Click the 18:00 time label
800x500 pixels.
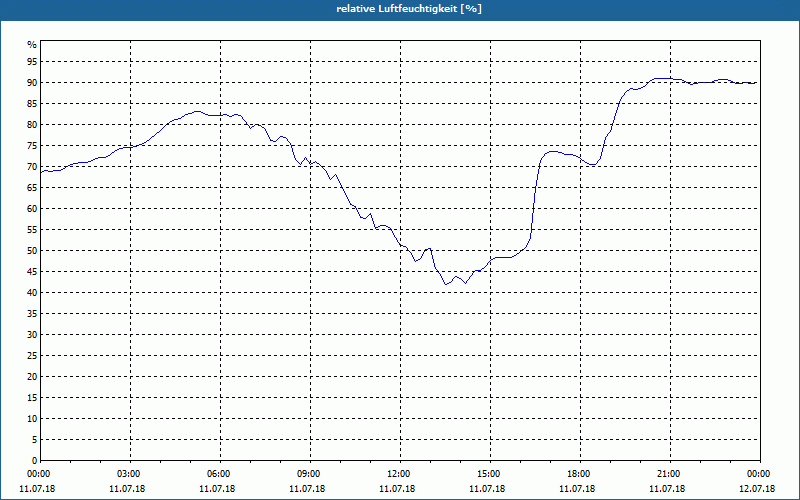(580, 474)
